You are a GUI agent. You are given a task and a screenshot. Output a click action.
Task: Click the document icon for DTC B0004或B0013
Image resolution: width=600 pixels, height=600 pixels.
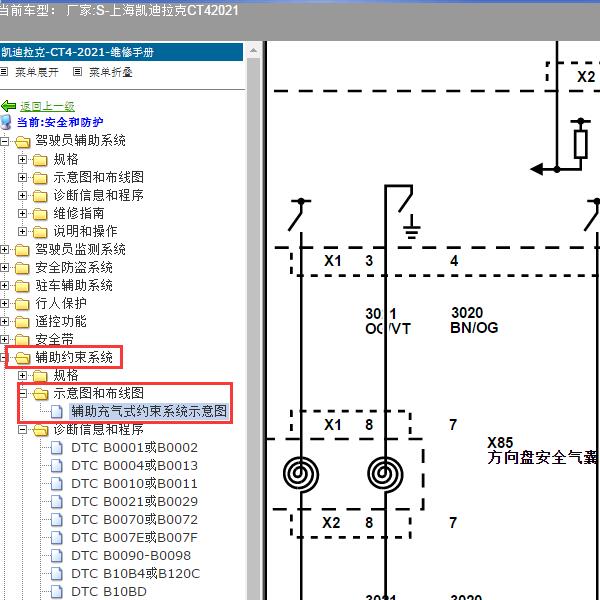(57, 465)
